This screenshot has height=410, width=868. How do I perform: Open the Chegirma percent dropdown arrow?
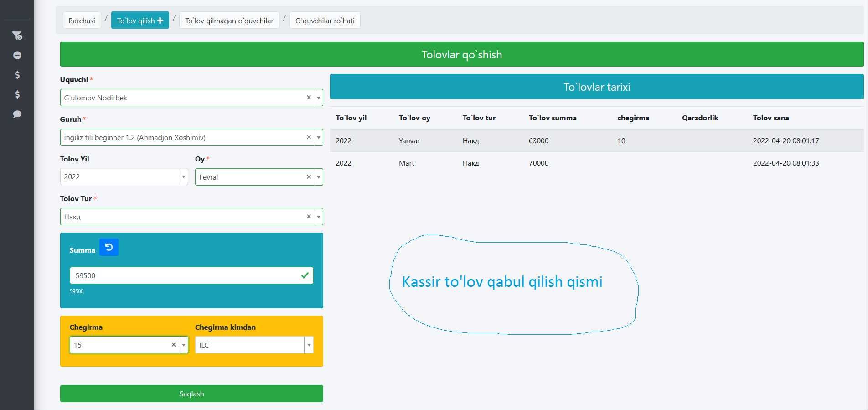(x=184, y=345)
